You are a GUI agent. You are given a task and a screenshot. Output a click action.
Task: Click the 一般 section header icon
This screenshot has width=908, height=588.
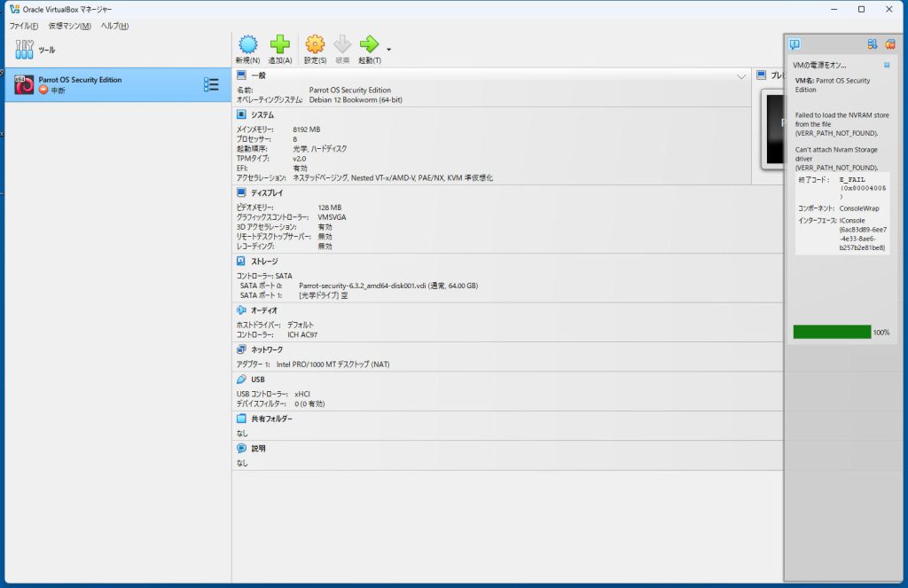tap(241, 75)
